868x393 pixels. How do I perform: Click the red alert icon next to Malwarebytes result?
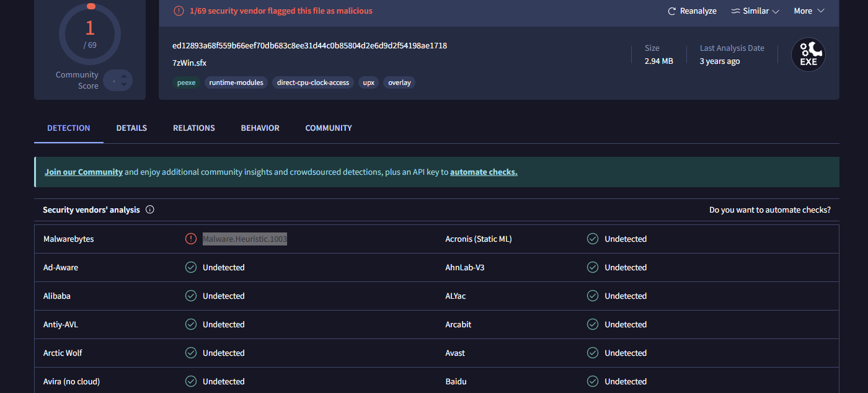191,239
